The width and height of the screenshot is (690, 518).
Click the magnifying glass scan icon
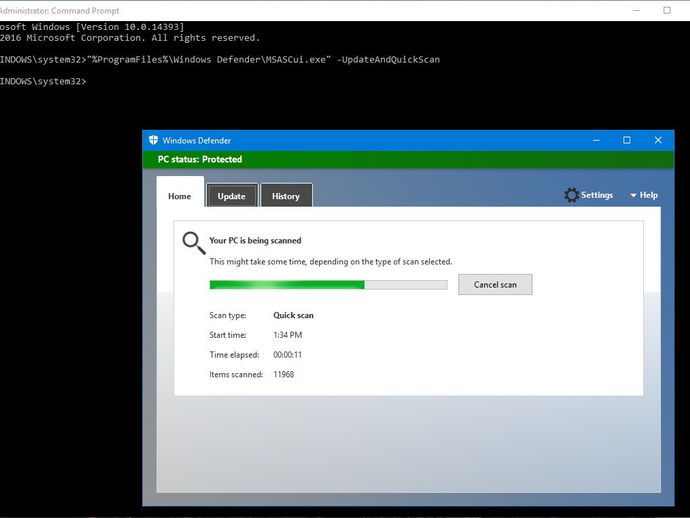pos(194,243)
